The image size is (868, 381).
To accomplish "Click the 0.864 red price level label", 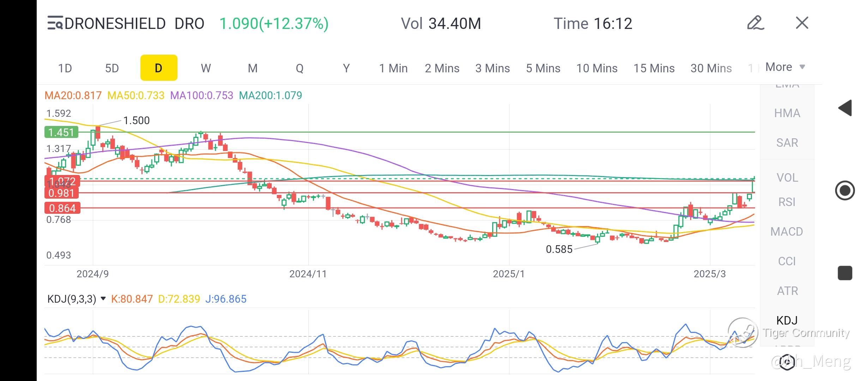I will pos(62,208).
